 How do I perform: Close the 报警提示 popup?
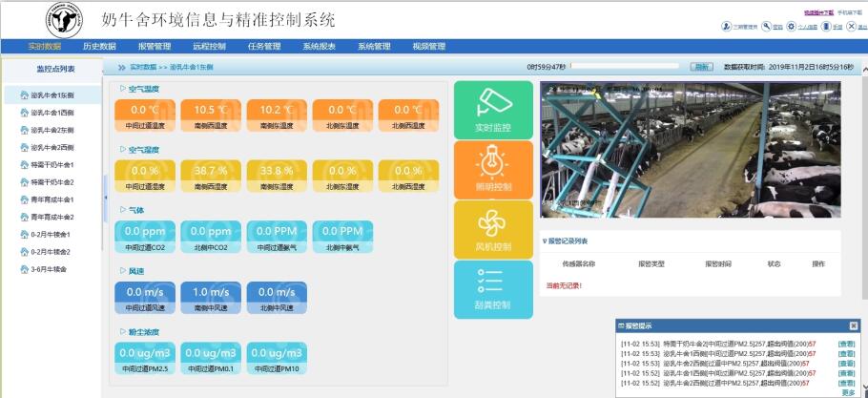point(853,326)
